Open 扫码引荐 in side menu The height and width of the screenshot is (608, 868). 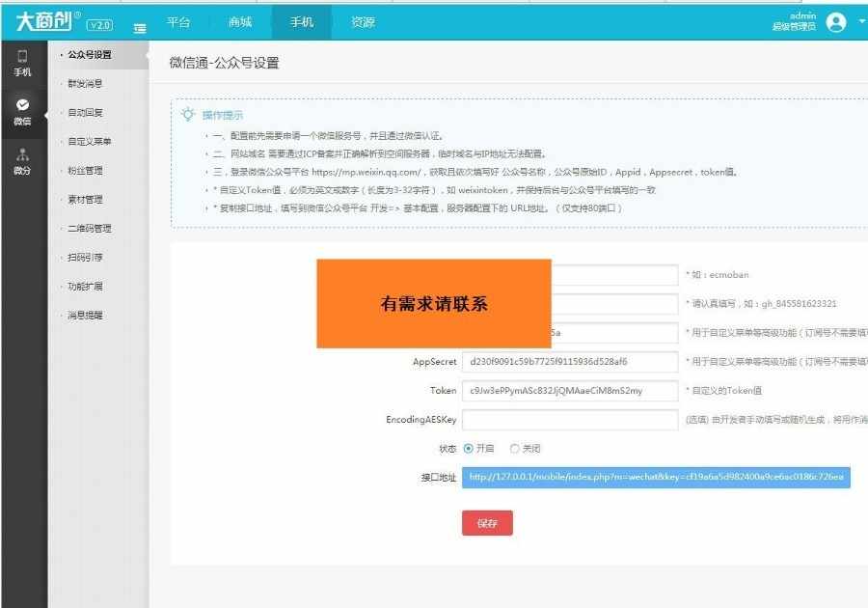pyautogui.click(x=85, y=257)
